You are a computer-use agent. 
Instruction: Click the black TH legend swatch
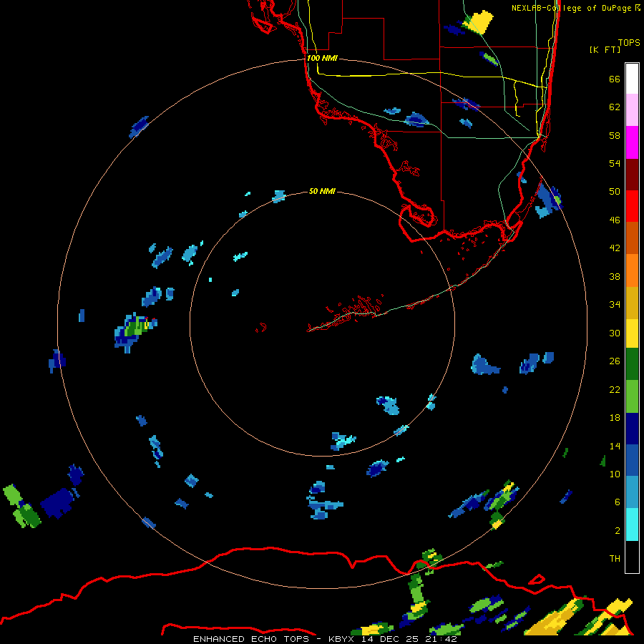click(x=632, y=557)
